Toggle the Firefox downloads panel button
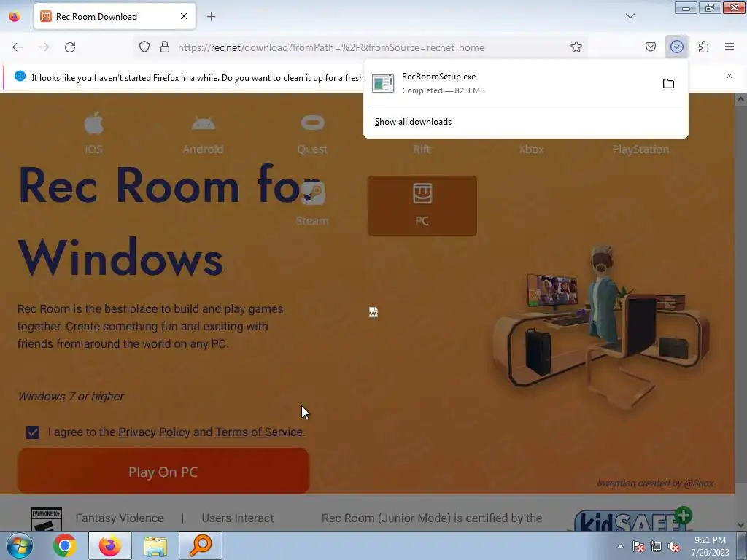747x560 pixels. (x=676, y=47)
